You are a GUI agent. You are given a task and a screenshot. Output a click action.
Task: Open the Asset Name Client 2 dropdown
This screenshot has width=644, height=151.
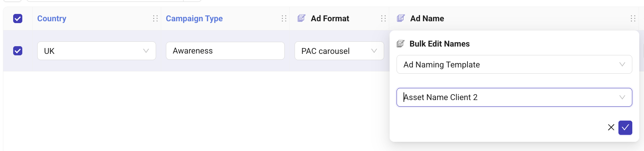point(514,97)
